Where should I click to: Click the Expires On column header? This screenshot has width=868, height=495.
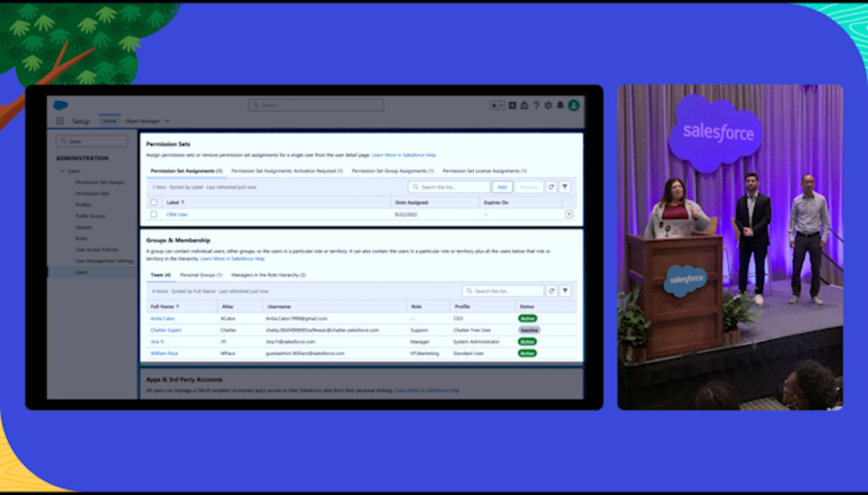coord(496,203)
